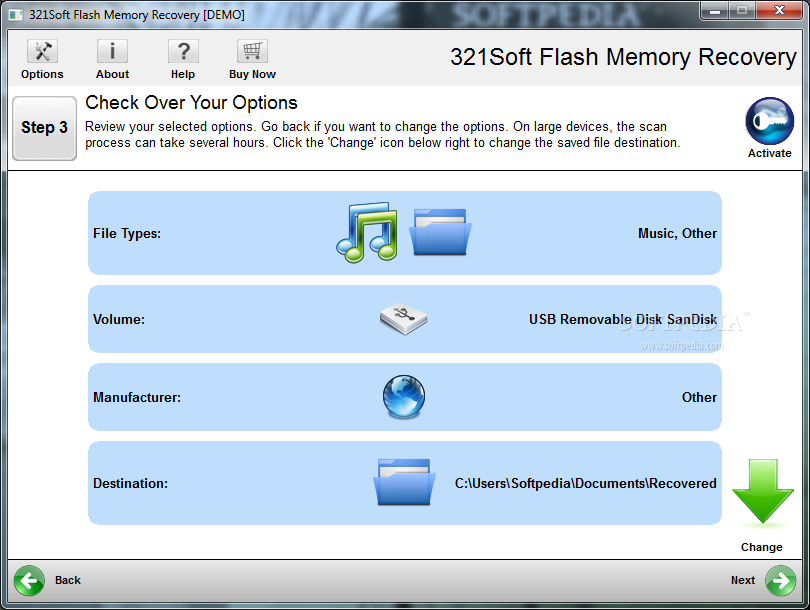Click the 'Volume:' label

119,319
